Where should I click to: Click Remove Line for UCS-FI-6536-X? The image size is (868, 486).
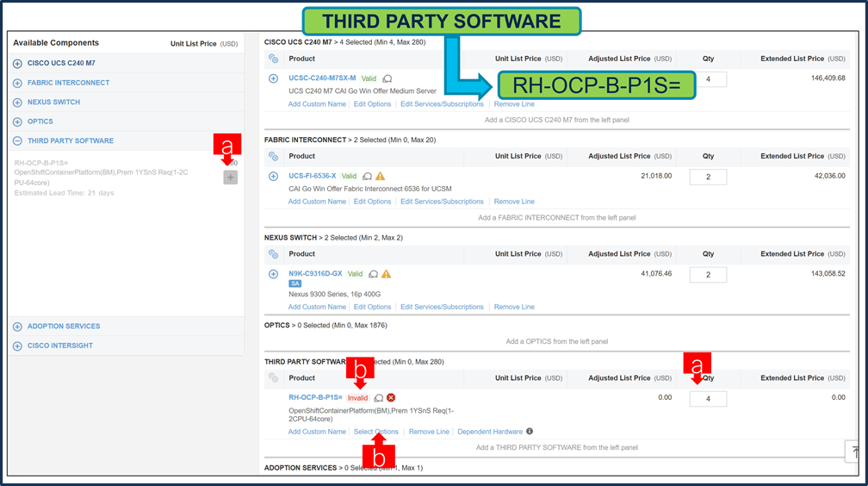point(514,202)
